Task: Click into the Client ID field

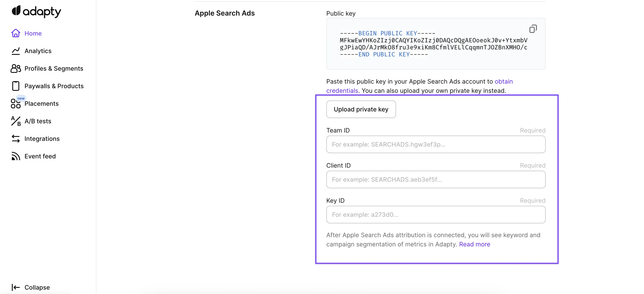Action: (x=435, y=179)
